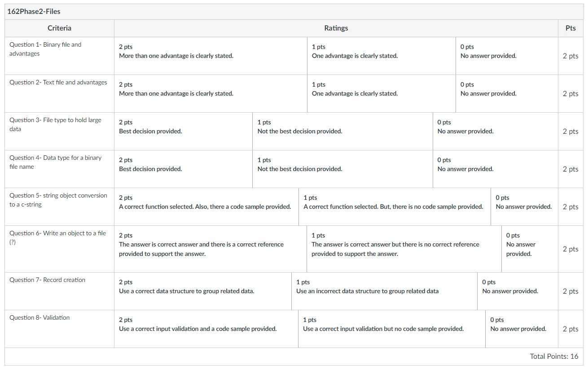Pick 'Best decision provided' for Question 3
The image size is (588, 370).
point(183,131)
